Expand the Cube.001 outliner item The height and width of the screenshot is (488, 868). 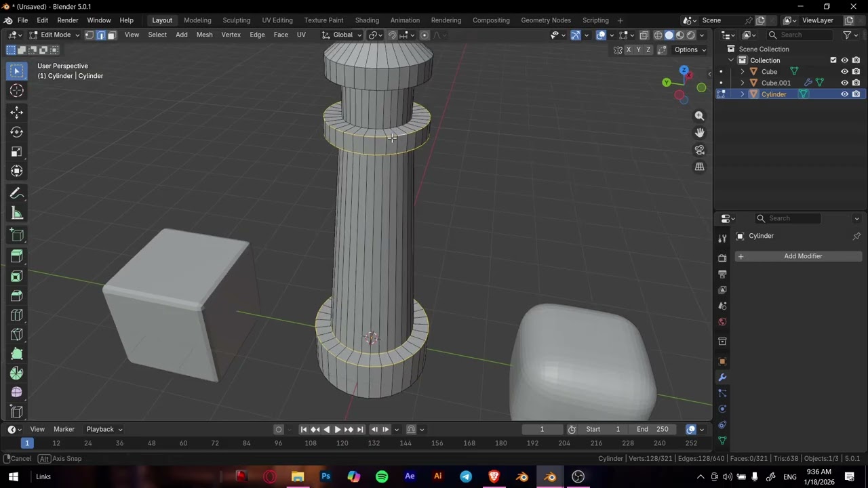click(742, 83)
